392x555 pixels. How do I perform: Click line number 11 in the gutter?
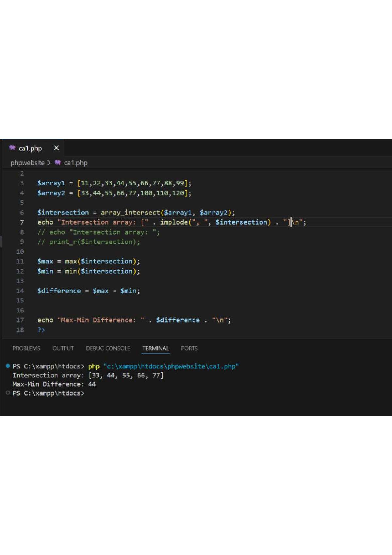coord(20,261)
